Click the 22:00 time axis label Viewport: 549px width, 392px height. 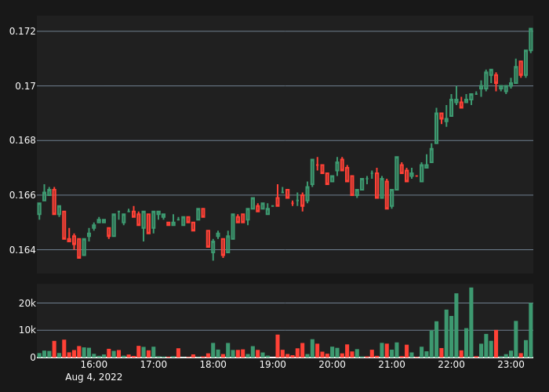tap(451, 365)
